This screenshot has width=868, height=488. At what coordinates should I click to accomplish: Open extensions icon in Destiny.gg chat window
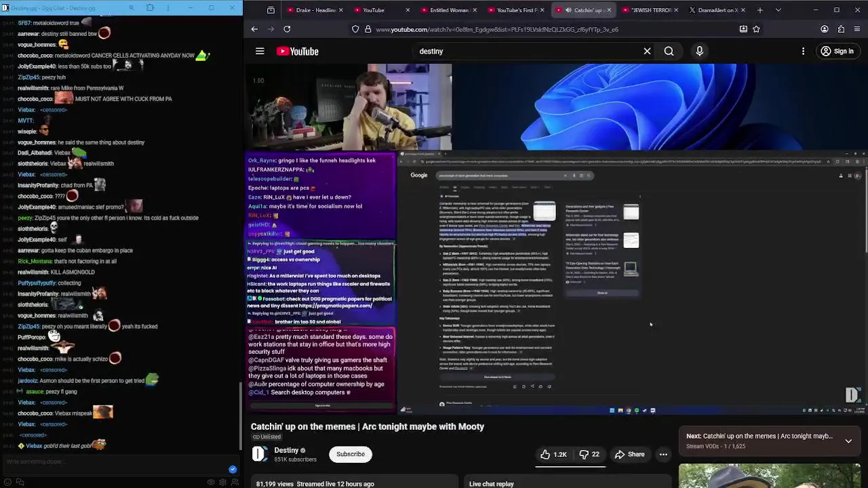click(x=150, y=7)
